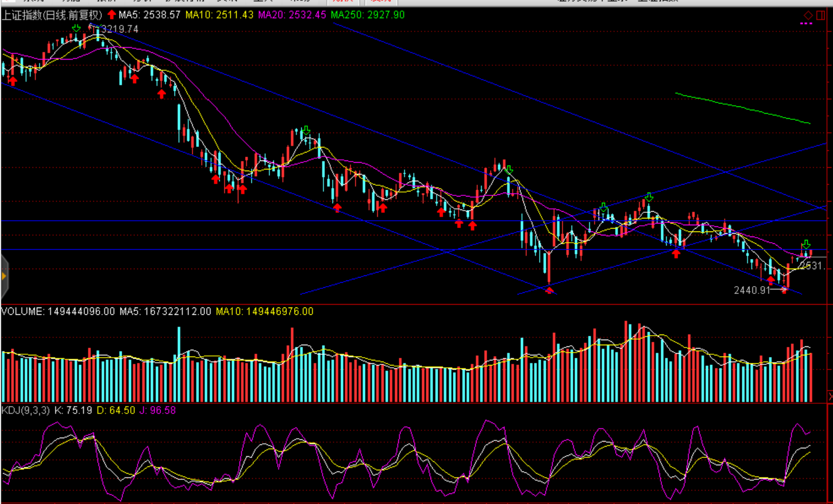The image size is (833, 504).
Task: Select the KDJ(9,3,3) indicator label
Action: tap(25, 411)
